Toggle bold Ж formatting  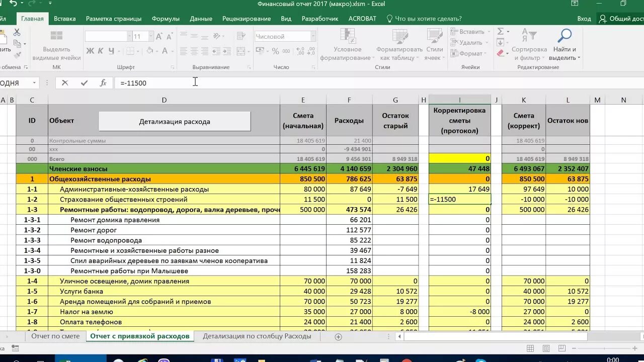[x=90, y=51]
